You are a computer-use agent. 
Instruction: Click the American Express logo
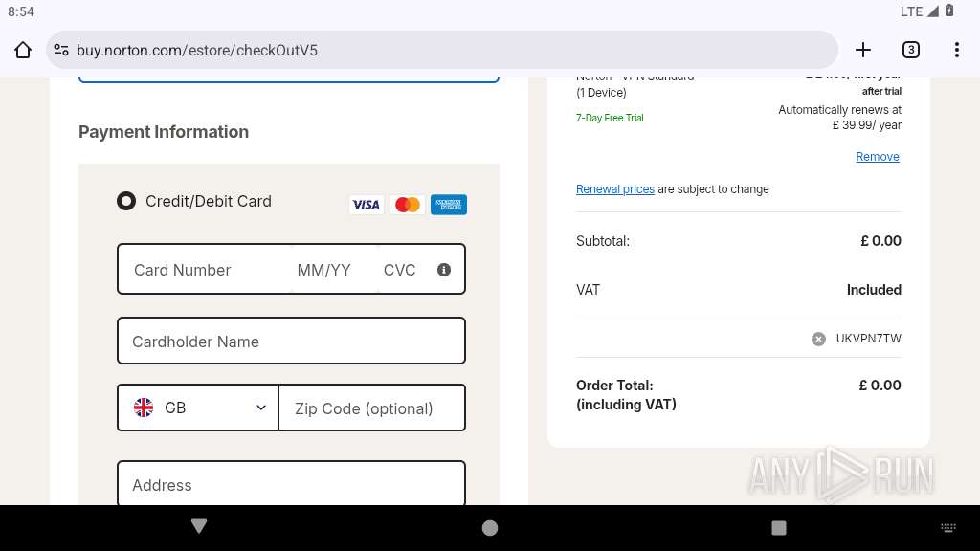(449, 205)
